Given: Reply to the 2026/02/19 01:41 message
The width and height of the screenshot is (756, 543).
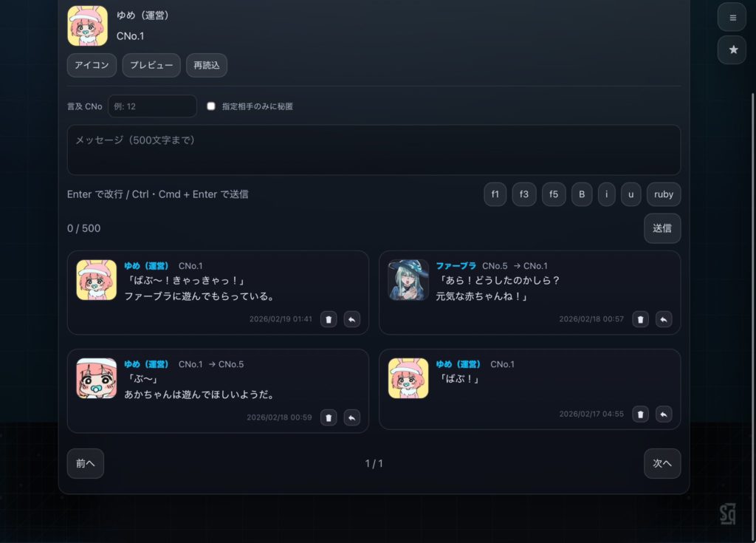Looking at the screenshot, I should click(x=352, y=319).
